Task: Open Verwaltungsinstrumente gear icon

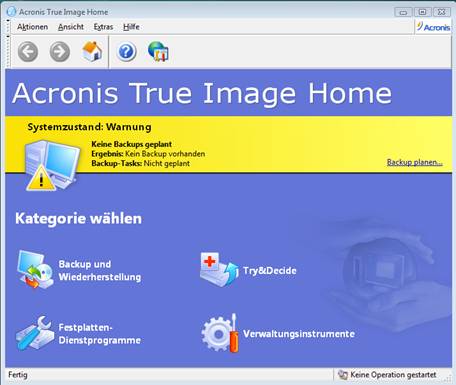Action: point(220,333)
